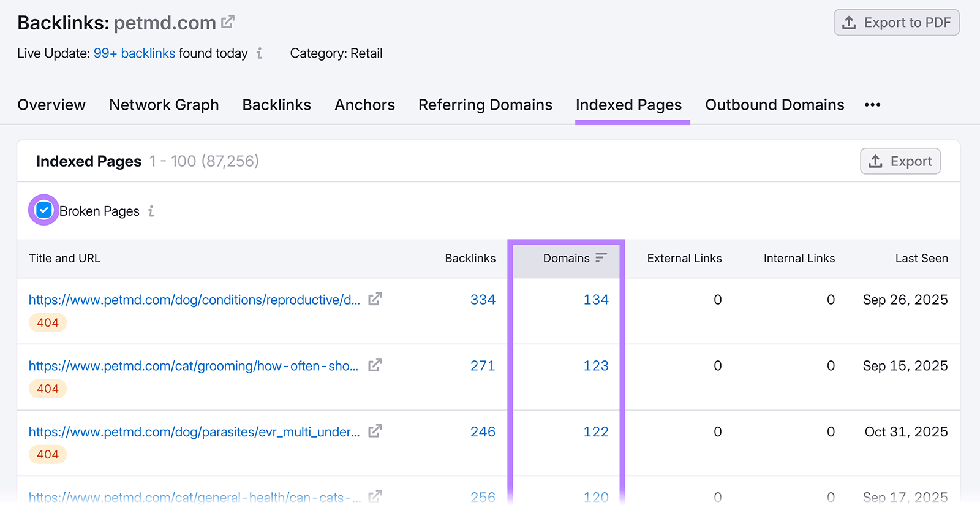Open external link icon for dog/parasites URL
This screenshot has height=513, width=980.
pos(375,431)
